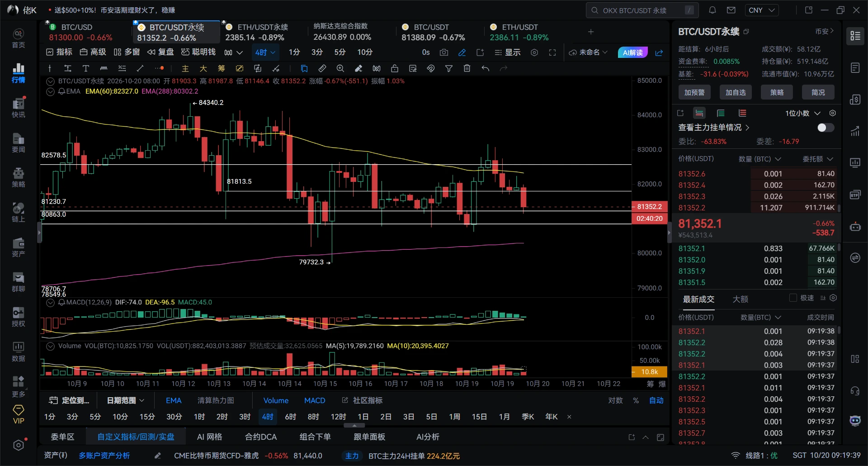868x466 pixels.
Task: Open the 1位小数 decimal precision dropdown
Action: pos(802,113)
